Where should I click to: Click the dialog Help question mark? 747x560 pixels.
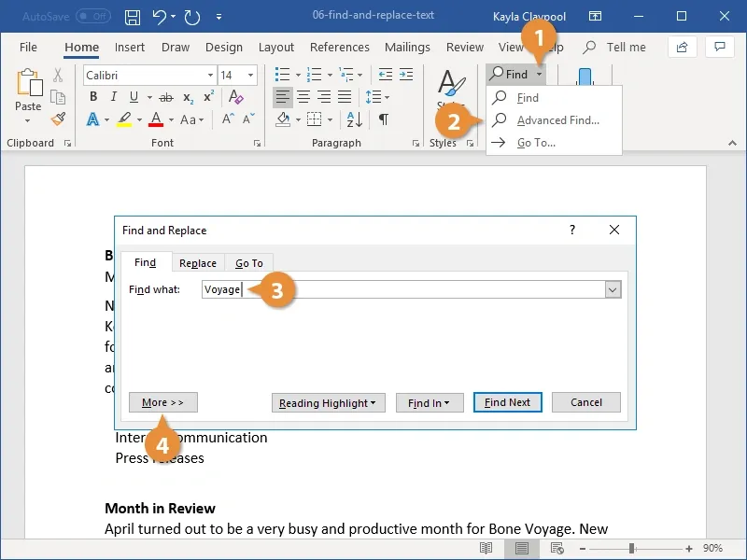pos(572,230)
